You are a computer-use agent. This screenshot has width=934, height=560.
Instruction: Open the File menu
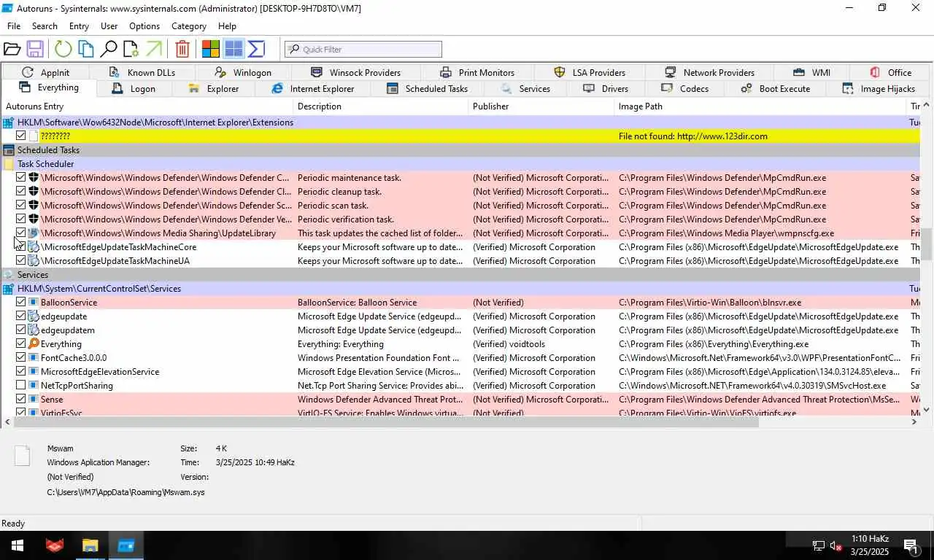(14, 26)
